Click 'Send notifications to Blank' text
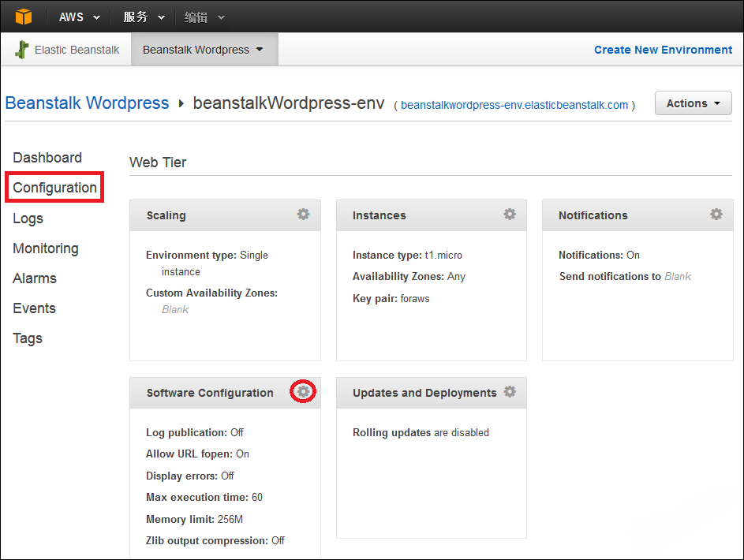The width and height of the screenshot is (744, 560). 625,276
